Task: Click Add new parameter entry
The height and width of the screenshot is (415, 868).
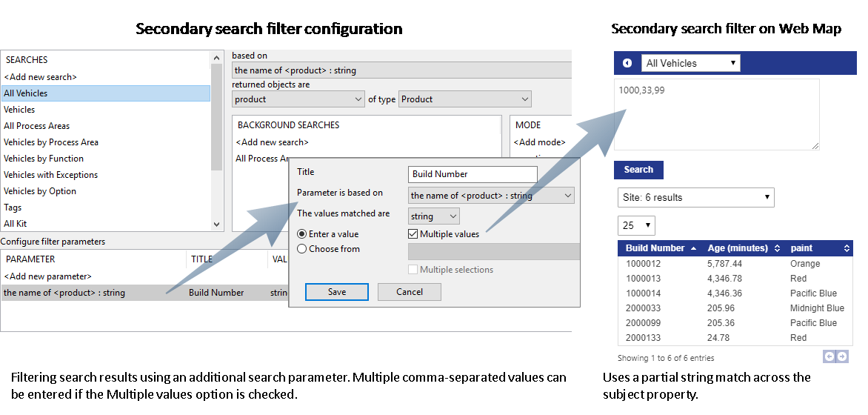Action: 47,276
